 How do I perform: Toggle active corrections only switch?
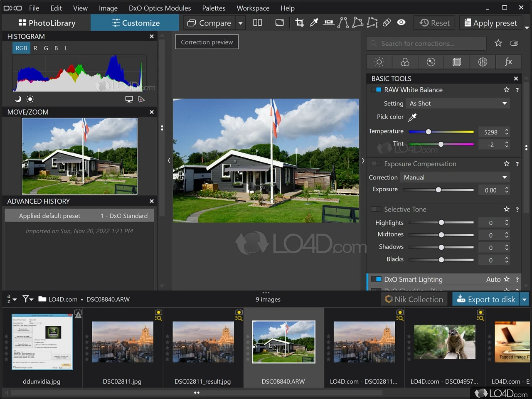coord(514,43)
